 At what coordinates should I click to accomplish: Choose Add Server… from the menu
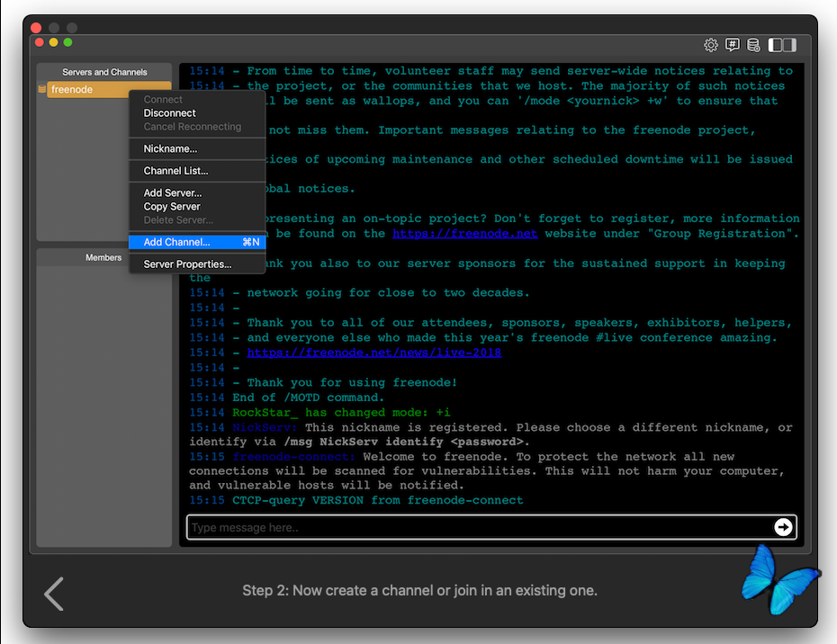173,193
